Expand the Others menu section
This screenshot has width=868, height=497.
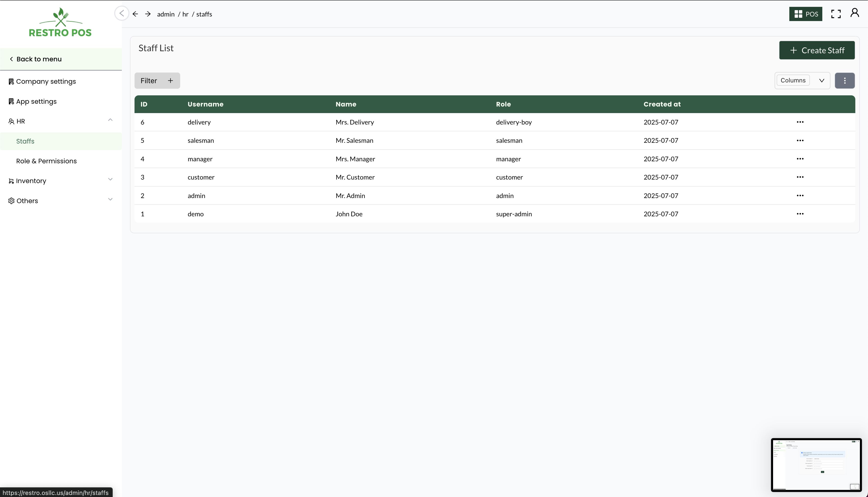point(110,200)
